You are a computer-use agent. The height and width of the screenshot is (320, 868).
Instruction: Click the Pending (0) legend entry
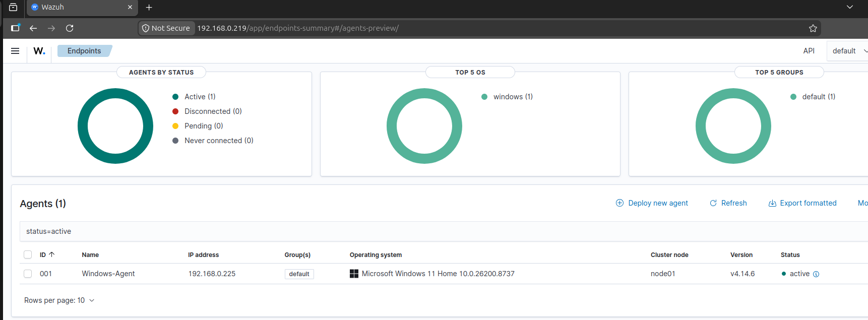tap(198, 126)
